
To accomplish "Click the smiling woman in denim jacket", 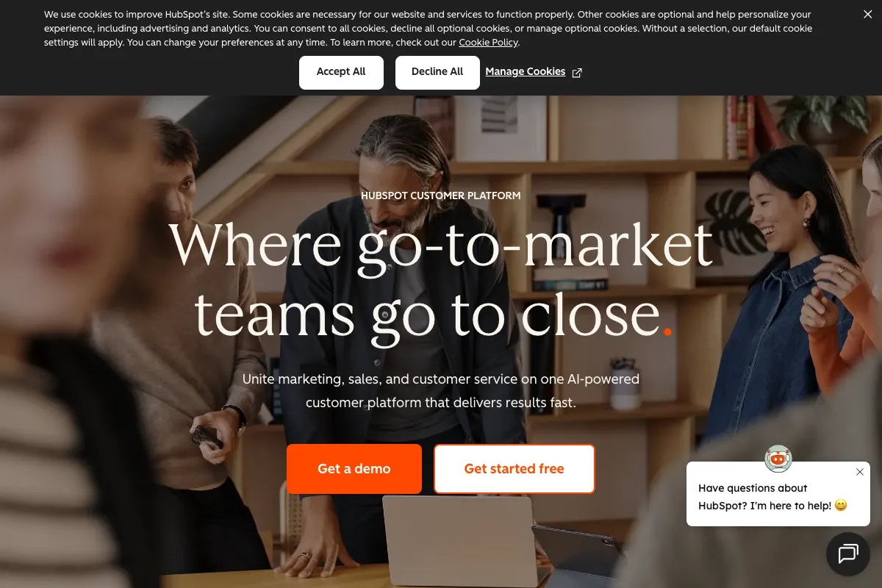I will 779,294.
